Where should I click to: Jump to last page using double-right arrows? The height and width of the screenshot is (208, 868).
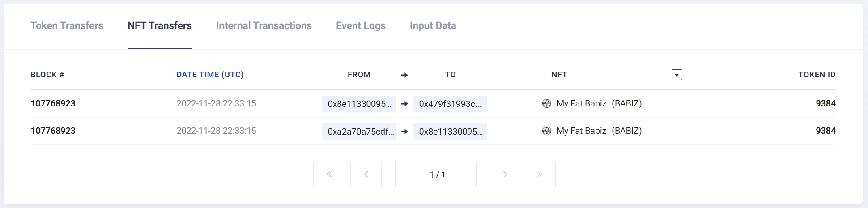tap(540, 174)
